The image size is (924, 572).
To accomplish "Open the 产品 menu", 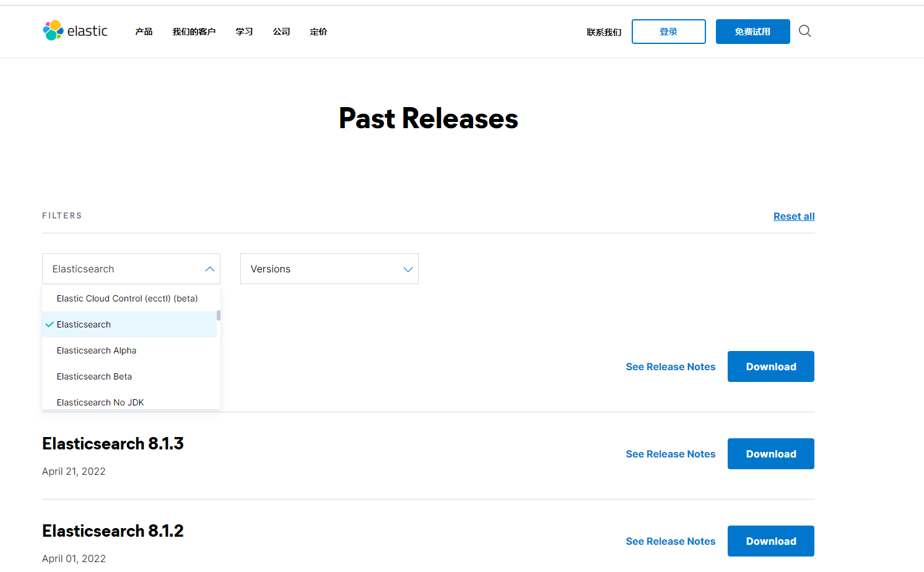I will (144, 32).
